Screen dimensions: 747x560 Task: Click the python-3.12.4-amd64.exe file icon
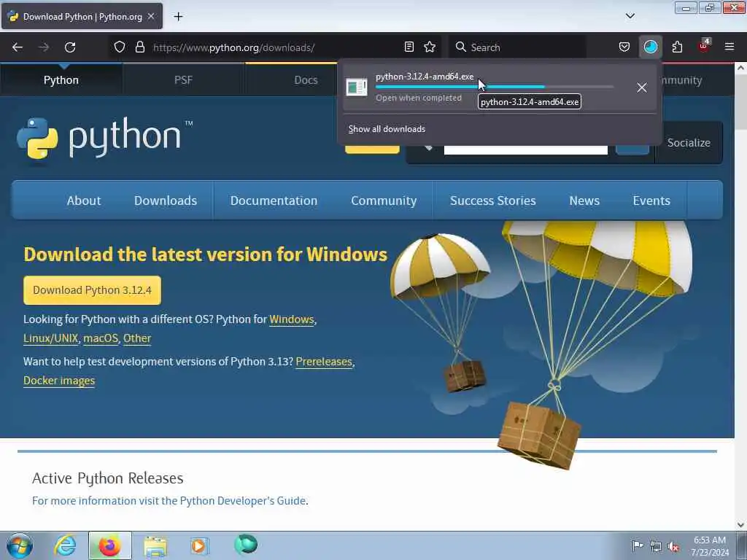click(x=357, y=87)
